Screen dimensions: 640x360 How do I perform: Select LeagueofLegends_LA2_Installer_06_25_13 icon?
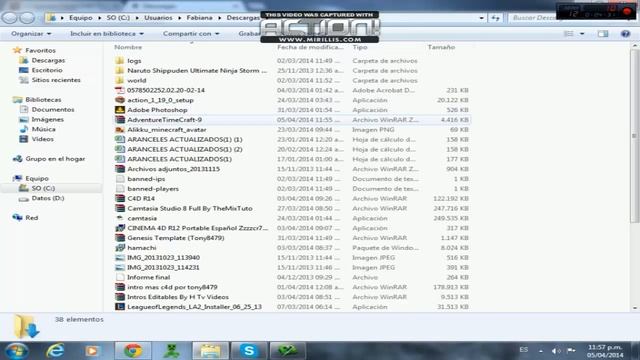coord(120,307)
